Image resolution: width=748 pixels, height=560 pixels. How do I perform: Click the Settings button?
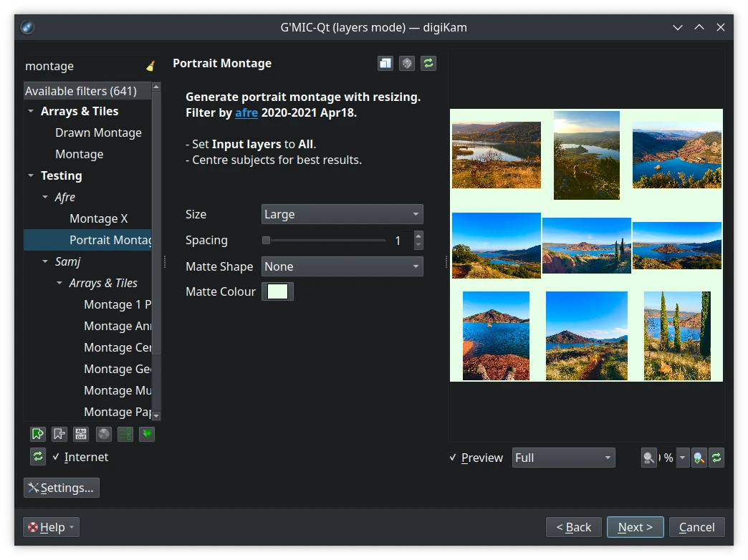[x=61, y=487]
